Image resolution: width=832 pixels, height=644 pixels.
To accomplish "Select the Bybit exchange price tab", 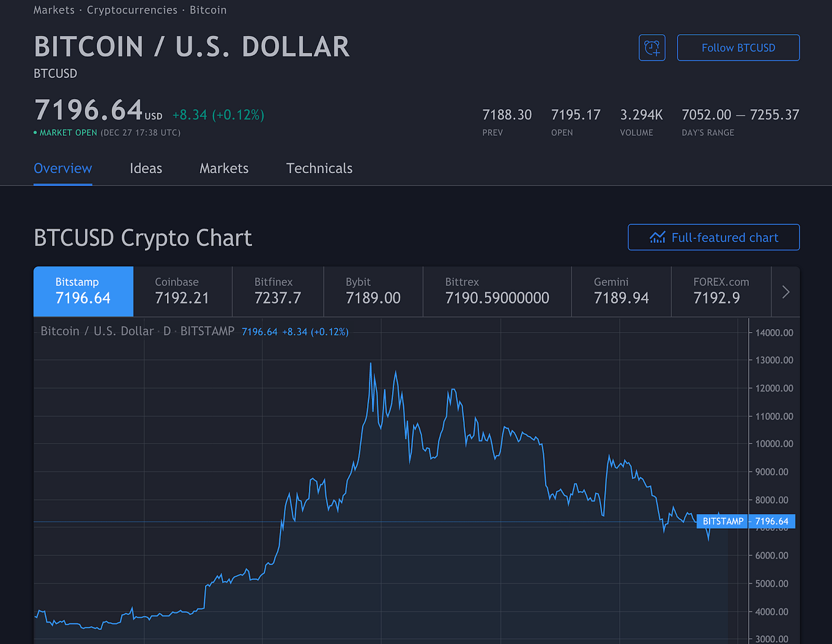I will tap(373, 291).
